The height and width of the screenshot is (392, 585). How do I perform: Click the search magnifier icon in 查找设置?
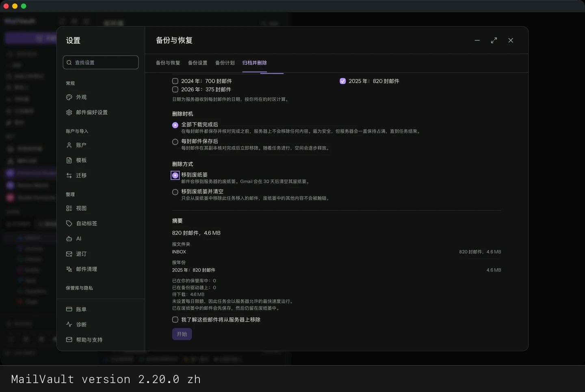69,62
